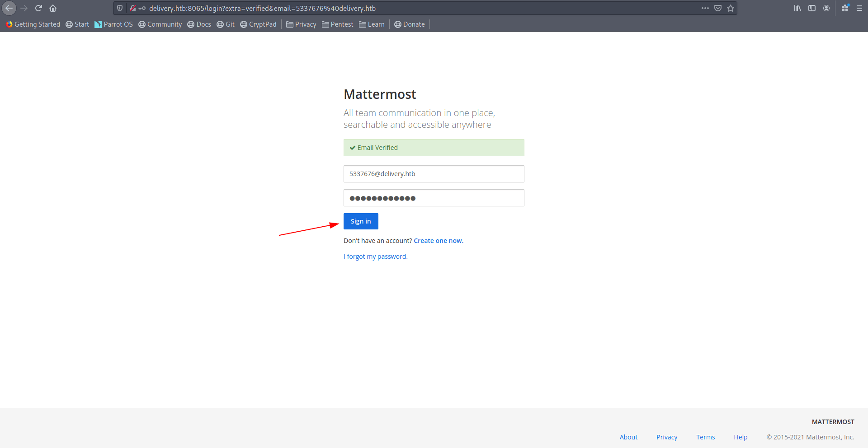Reload the page with the refresh icon
The width and height of the screenshot is (868, 448).
pos(38,8)
